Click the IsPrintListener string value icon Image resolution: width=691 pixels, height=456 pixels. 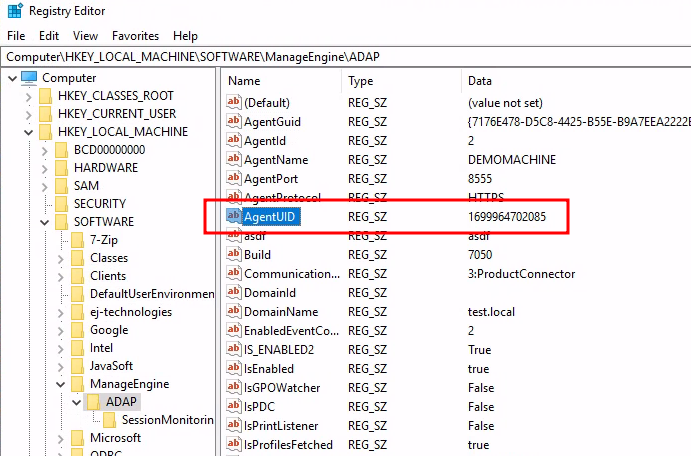click(x=234, y=425)
